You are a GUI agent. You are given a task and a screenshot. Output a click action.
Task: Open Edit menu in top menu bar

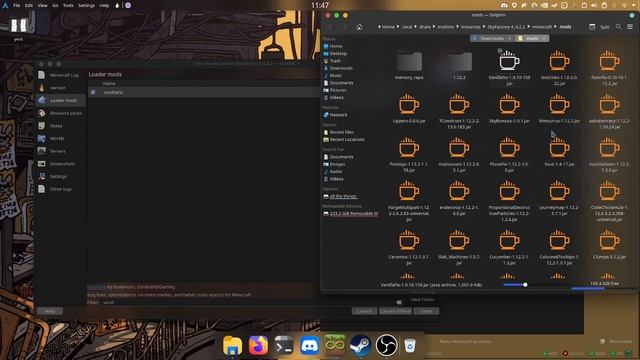click(x=29, y=6)
